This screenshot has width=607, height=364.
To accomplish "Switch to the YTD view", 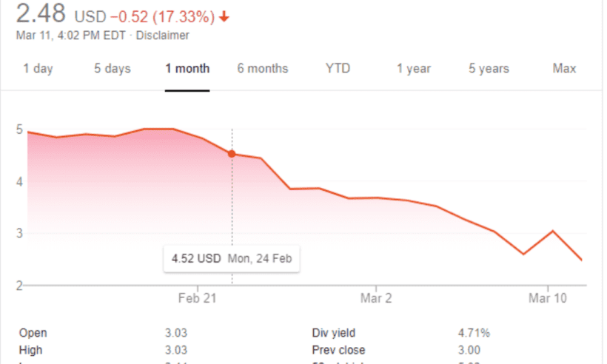I will pyautogui.click(x=338, y=69).
